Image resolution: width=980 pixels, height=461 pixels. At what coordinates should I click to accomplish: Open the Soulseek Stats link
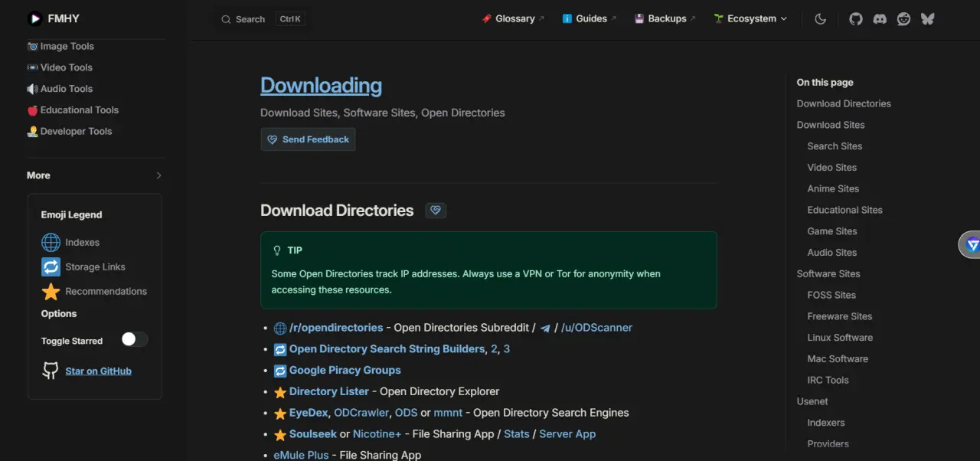[x=517, y=434]
